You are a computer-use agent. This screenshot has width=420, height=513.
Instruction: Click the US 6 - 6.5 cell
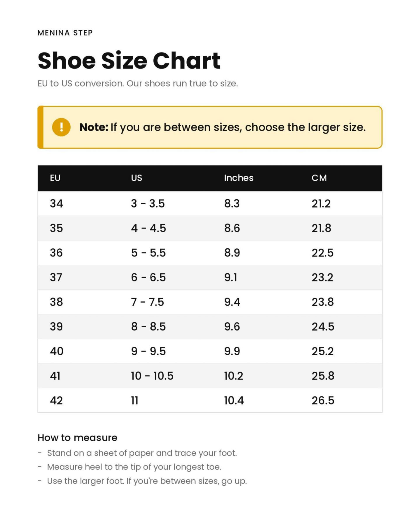point(148,277)
